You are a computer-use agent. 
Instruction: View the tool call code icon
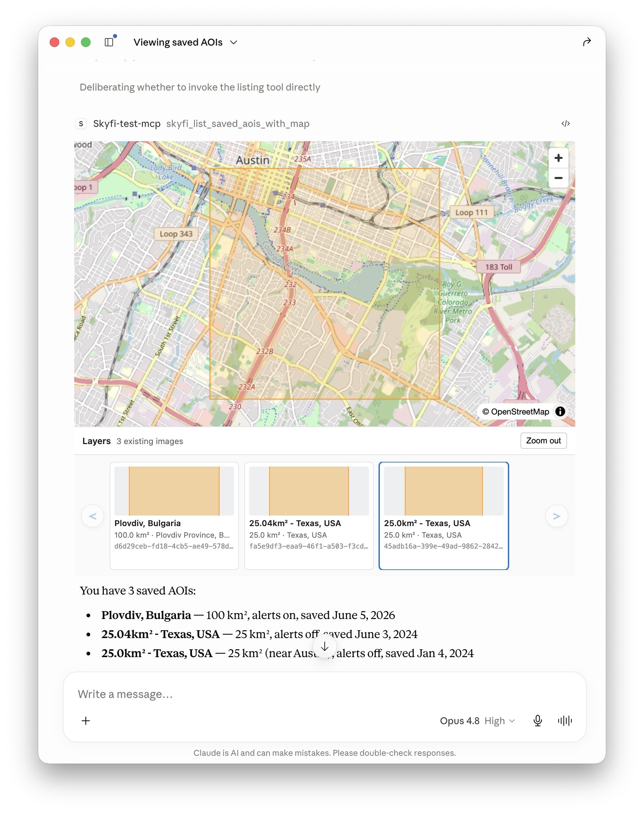point(565,124)
